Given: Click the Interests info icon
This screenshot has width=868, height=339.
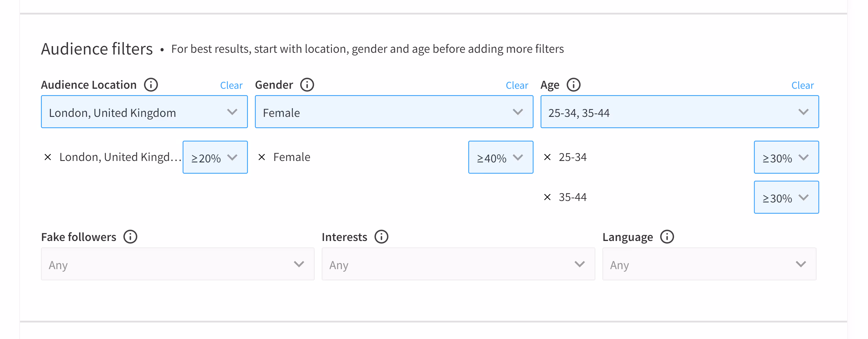Looking at the screenshot, I should coord(381,237).
